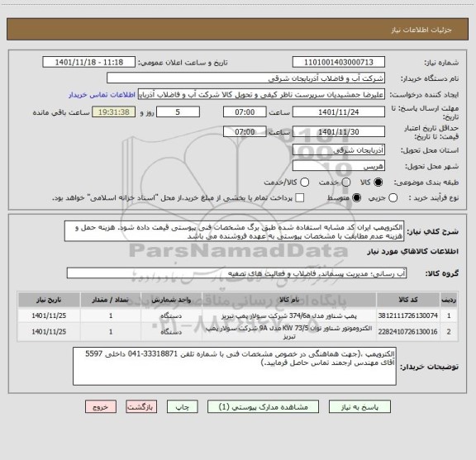Select the کالا/خدمت radio button
Viewport: 476px width, 460px height.
(304, 183)
